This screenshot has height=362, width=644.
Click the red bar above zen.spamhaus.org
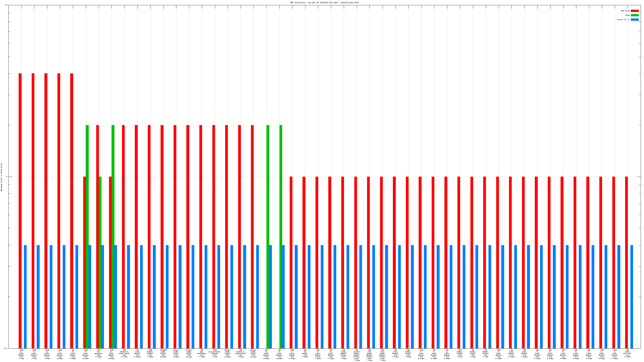click(200, 225)
